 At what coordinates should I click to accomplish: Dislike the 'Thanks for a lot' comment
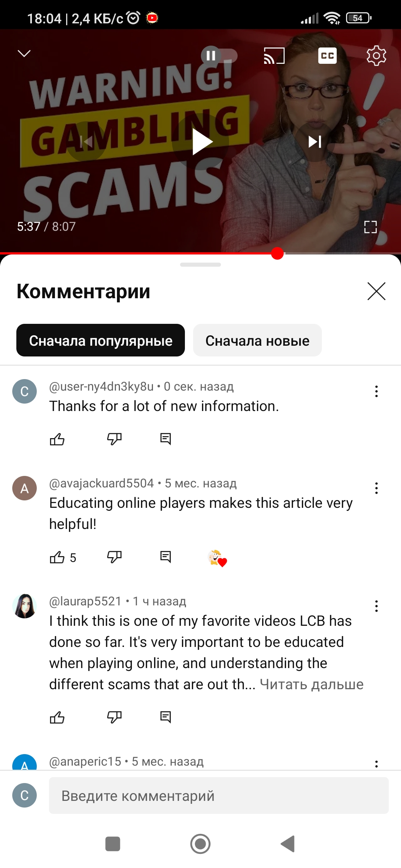114,439
